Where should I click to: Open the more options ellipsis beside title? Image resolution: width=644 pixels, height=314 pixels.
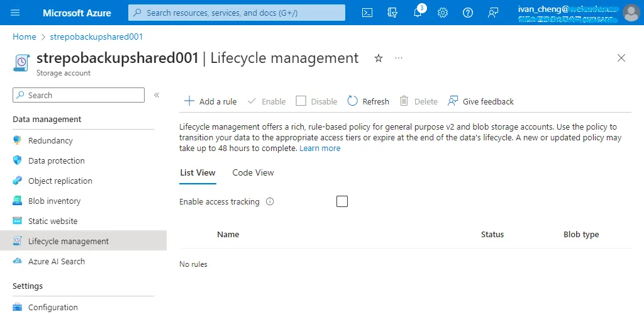click(x=398, y=58)
